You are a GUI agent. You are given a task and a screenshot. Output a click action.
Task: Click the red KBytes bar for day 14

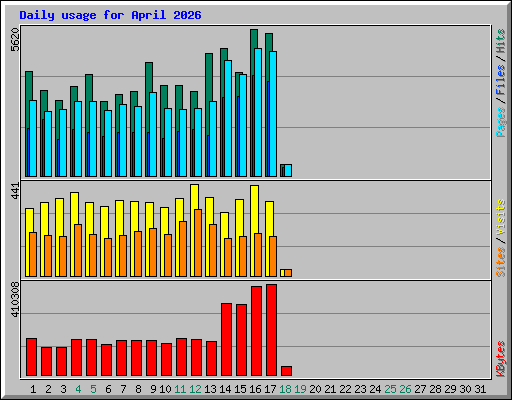[226, 340]
